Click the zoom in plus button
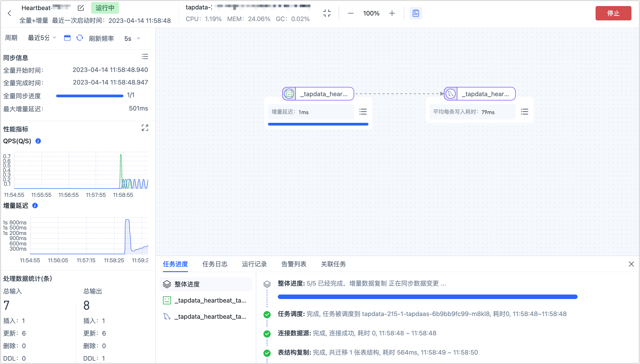Viewport: 640px width, 364px height. (392, 13)
